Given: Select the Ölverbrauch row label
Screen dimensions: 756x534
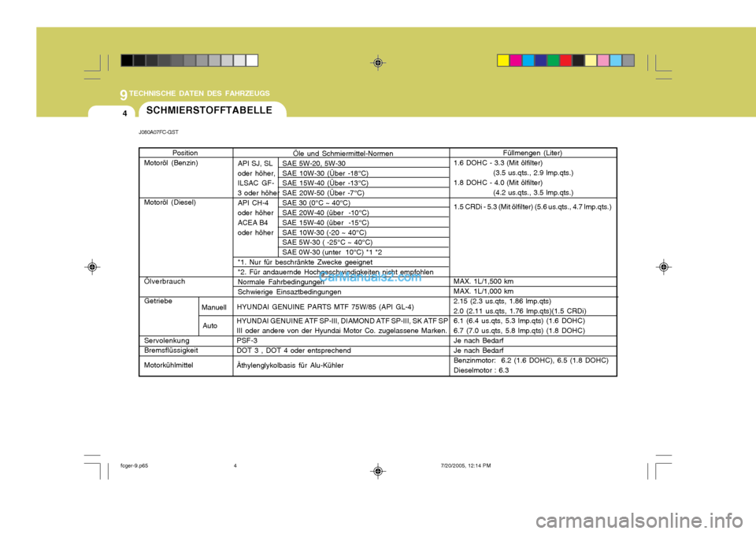Looking at the screenshot, I should [x=165, y=281].
